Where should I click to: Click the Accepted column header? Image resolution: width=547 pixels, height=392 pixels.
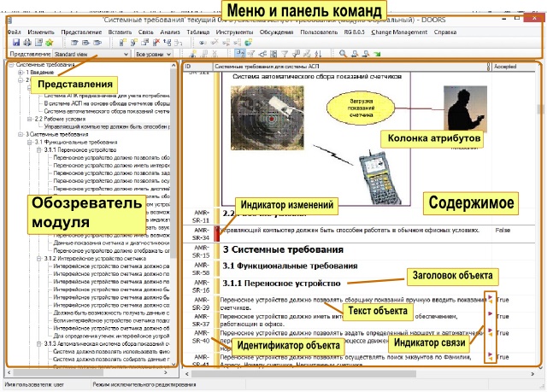point(513,67)
